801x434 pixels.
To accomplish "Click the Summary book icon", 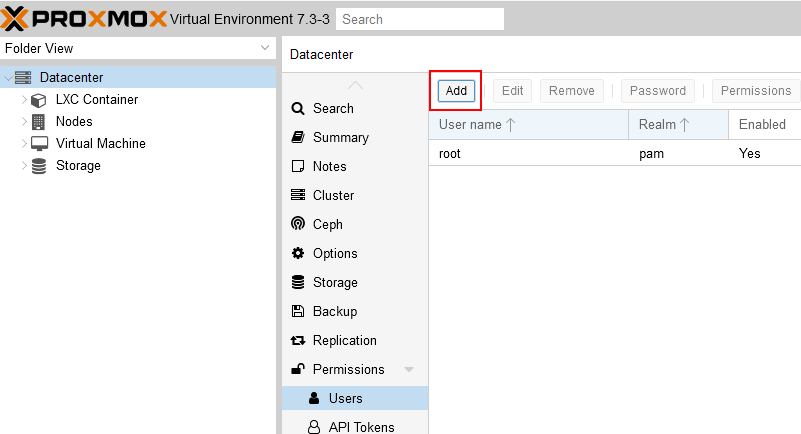I will click(298, 137).
